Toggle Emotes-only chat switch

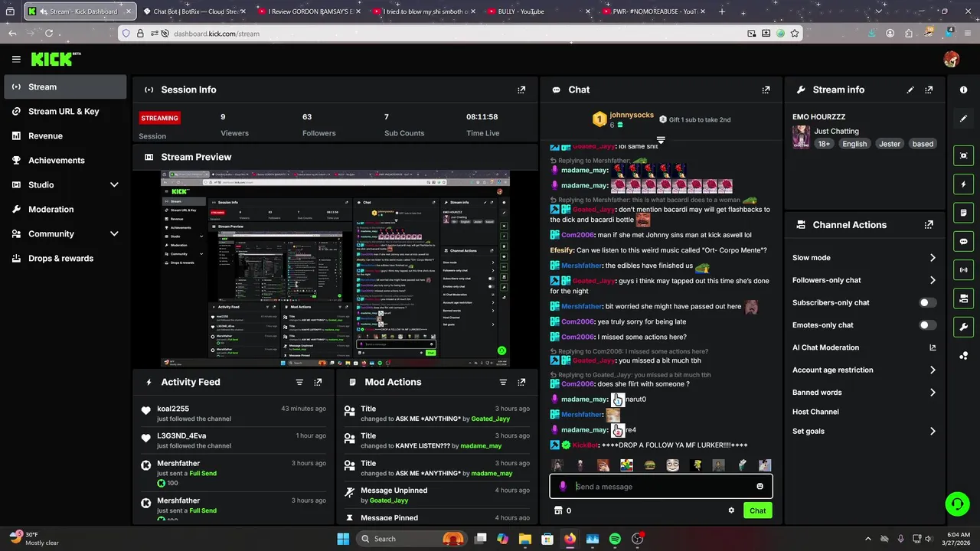[927, 325]
